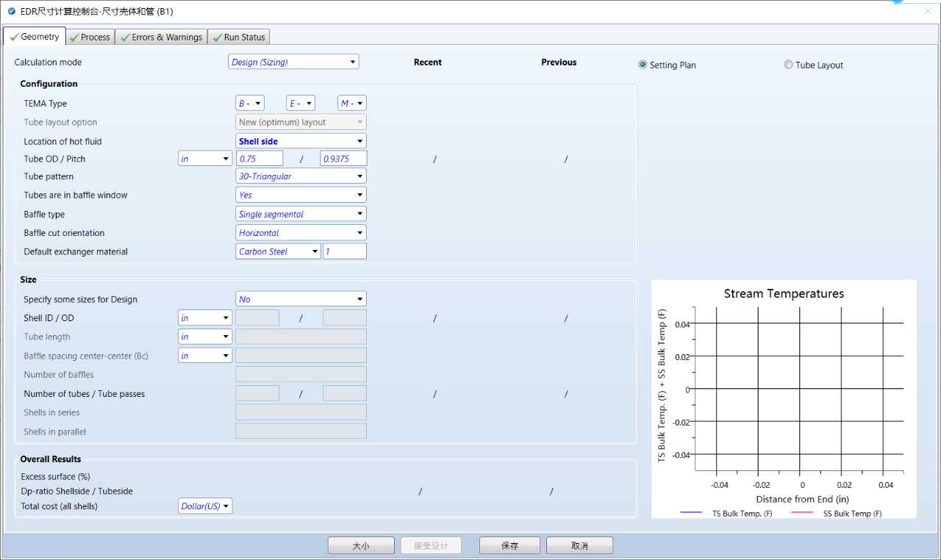
Task: Click the Configuration group heading
Action: pyautogui.click(x=49, y=84)
